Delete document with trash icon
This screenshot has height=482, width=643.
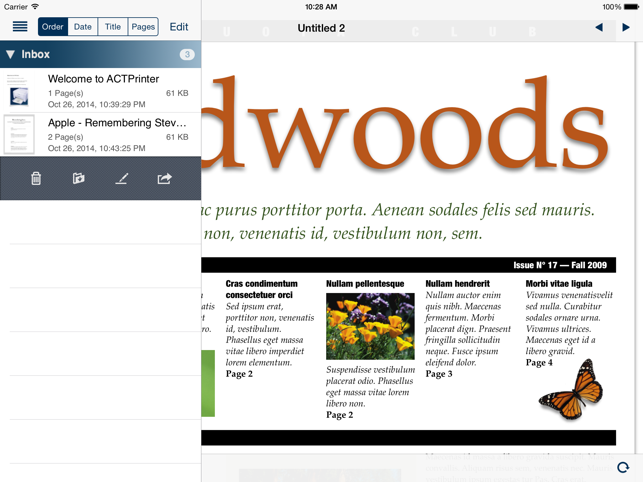[x=36, y=179]
